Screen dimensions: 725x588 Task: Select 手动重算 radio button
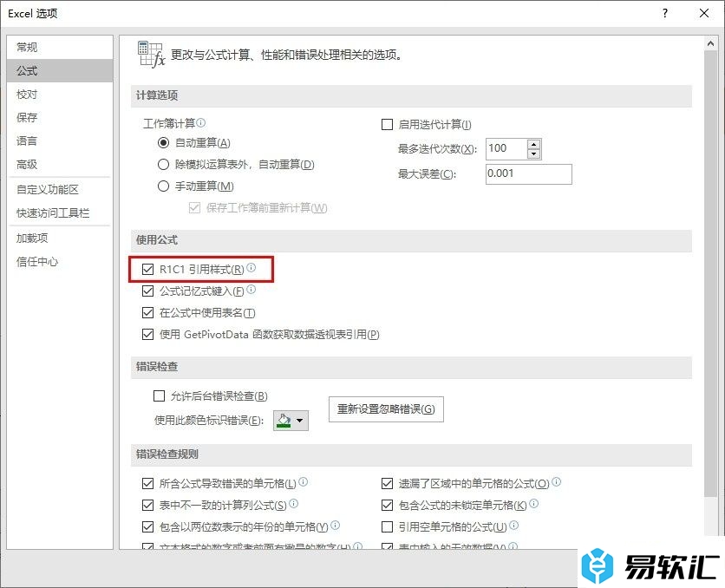163,186
